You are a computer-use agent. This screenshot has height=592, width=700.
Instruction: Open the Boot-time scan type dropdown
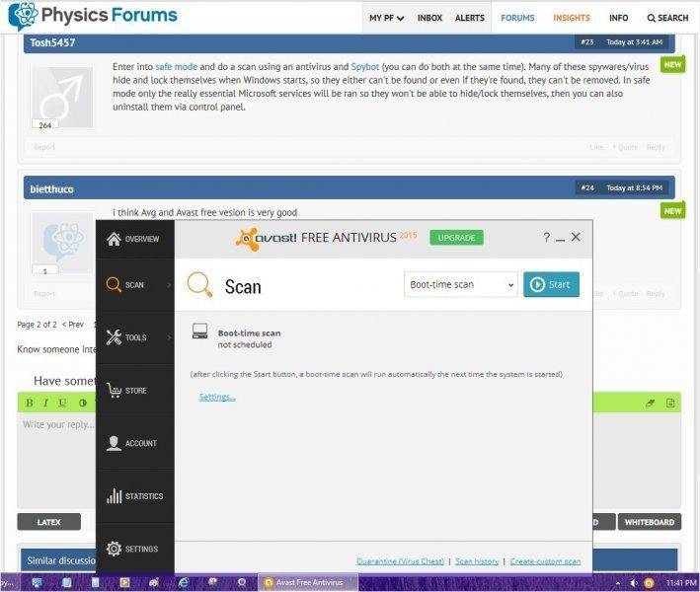tap(461, 284)
